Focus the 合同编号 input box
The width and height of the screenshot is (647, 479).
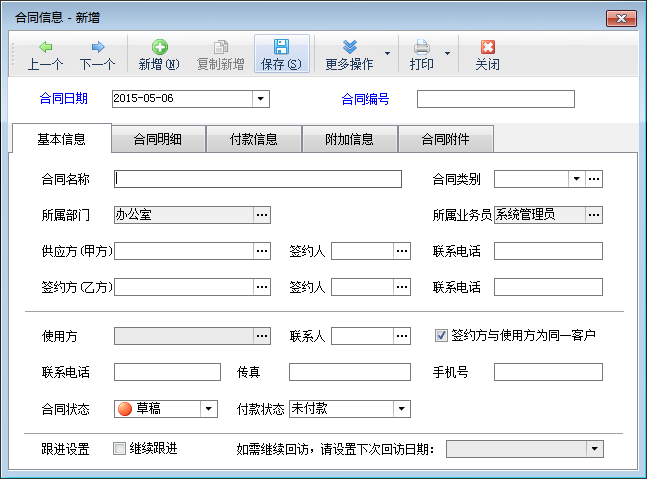495,99
